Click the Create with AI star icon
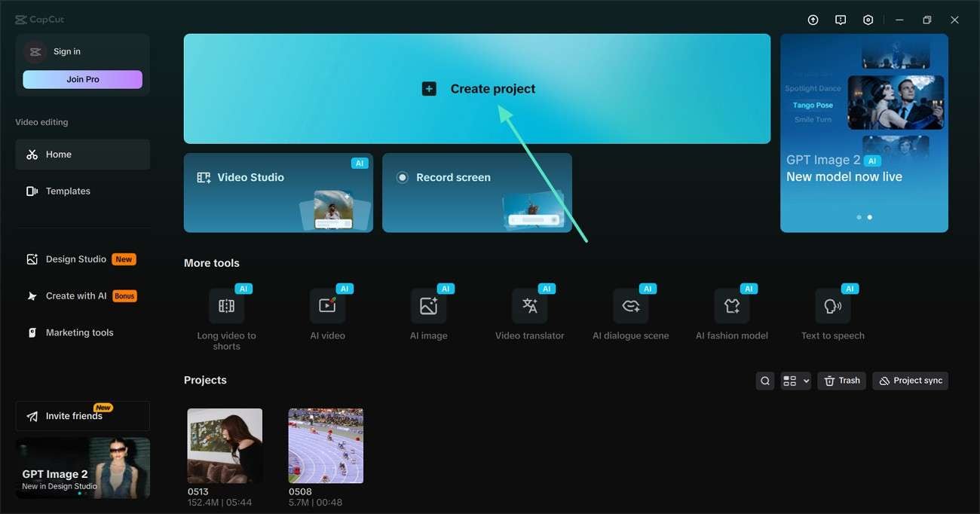This screenshot has height=514, width=980. [x=32, y=296]
